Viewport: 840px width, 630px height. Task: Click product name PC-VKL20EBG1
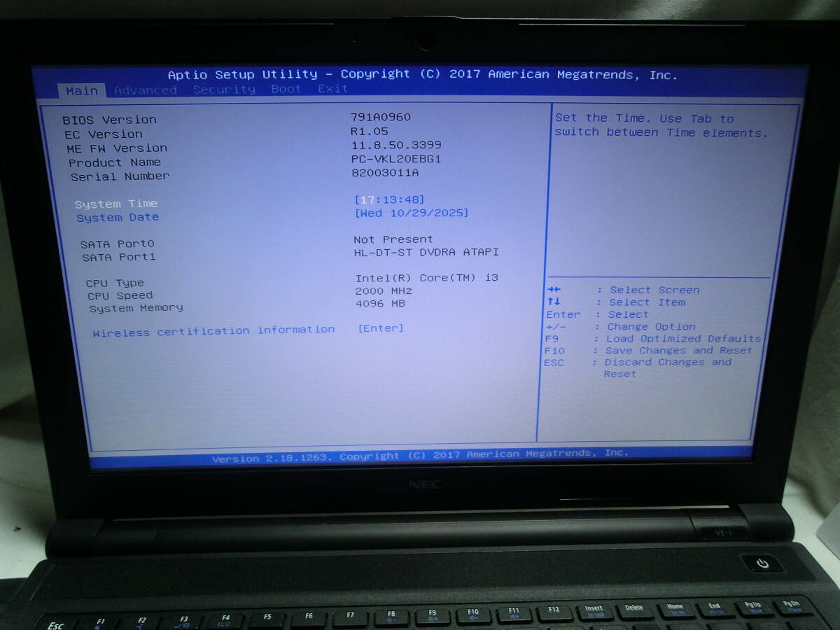[396, 159]
